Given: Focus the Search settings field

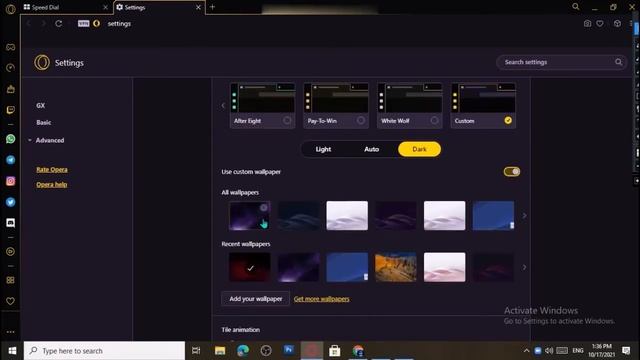Looking at the screenshot, I should pyautogui.click(x=561, y=62).
